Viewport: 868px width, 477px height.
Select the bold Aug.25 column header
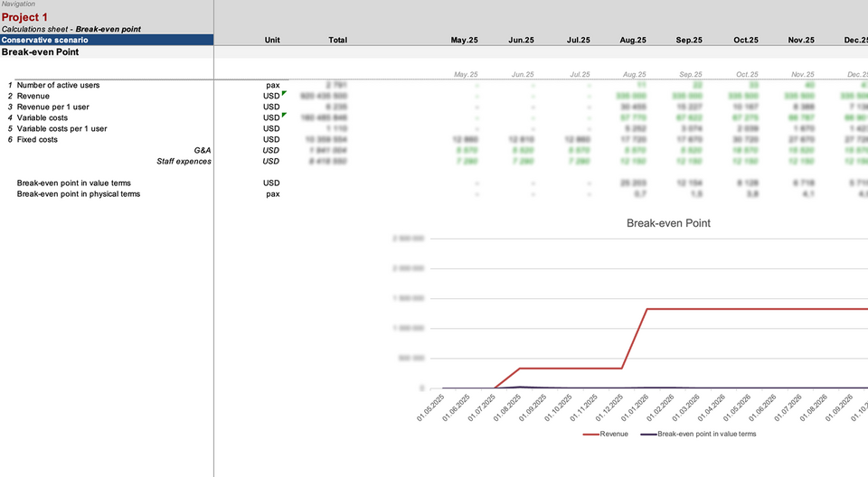tap(633, 40)
